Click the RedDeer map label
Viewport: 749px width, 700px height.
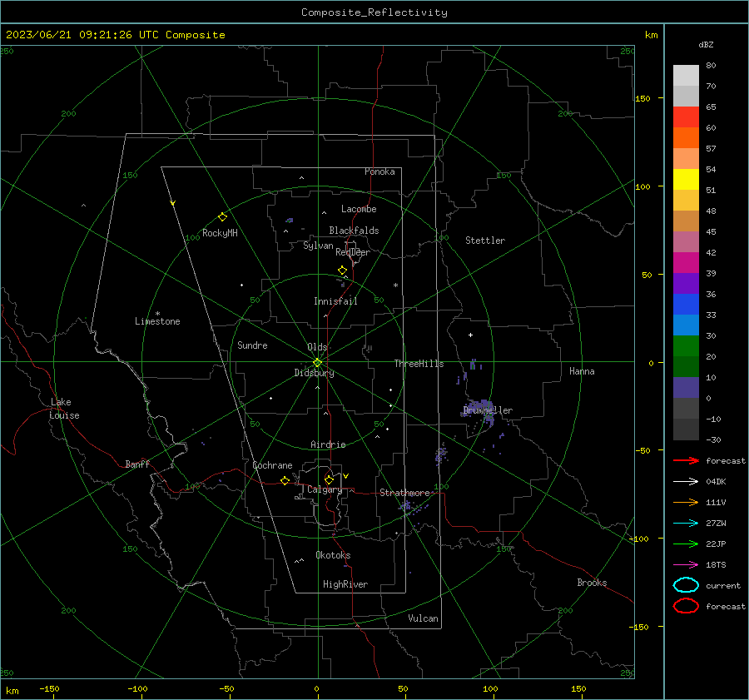click(353, 252)
